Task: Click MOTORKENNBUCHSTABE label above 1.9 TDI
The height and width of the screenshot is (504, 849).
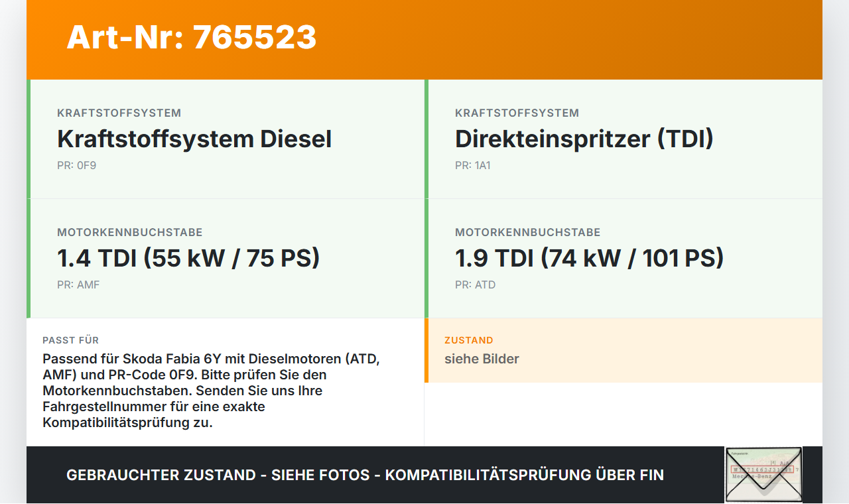Action: click(528, 232)
